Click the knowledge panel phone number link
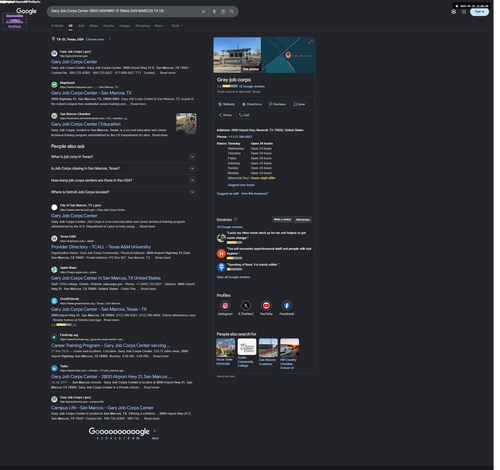This screenshot has width=500, height=470. click(x=240, y=137)
